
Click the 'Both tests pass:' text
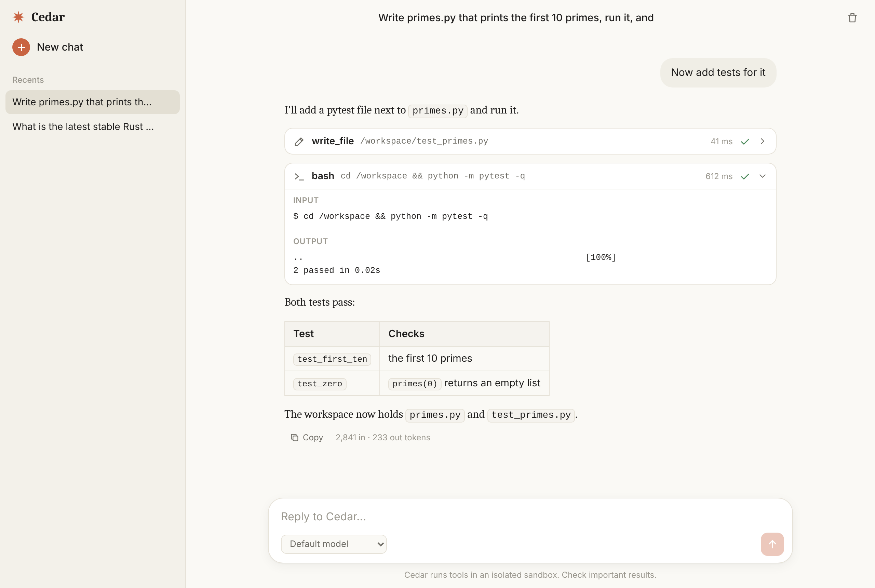coord(319,302)
